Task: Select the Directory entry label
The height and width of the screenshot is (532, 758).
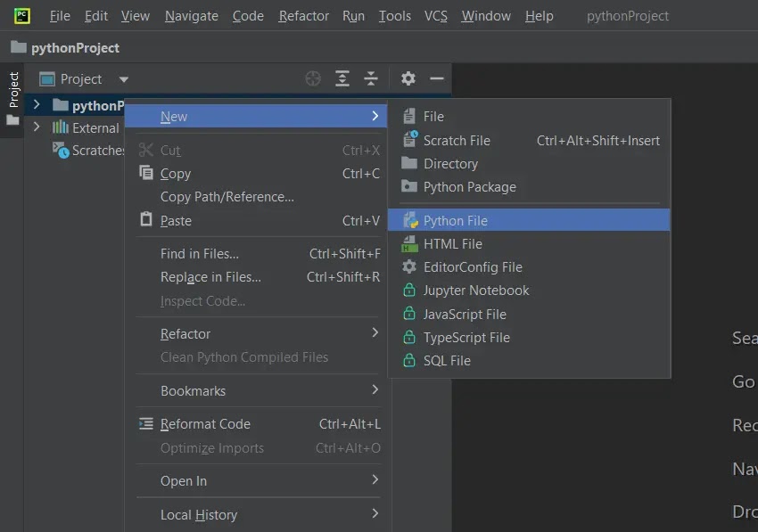Action: click(x=451, y=164)
